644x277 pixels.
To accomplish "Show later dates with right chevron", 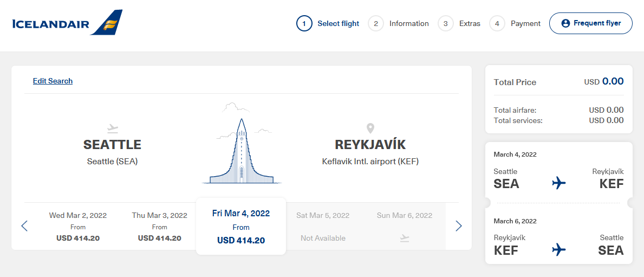I will [459, 226].
